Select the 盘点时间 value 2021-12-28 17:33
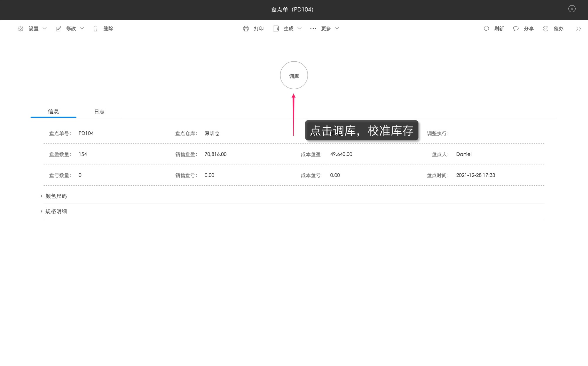Screen dimensions: 588x366 (x=476, y=175)
